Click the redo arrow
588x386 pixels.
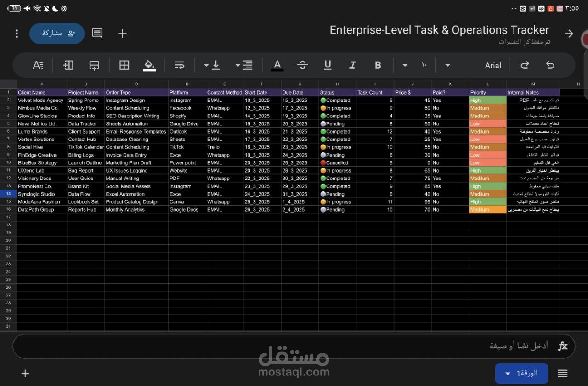pos(525,65)
